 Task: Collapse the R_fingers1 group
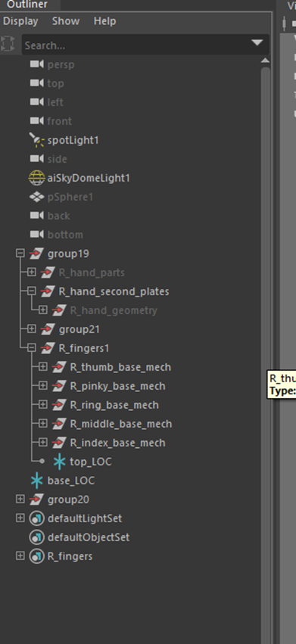[31, 348]
